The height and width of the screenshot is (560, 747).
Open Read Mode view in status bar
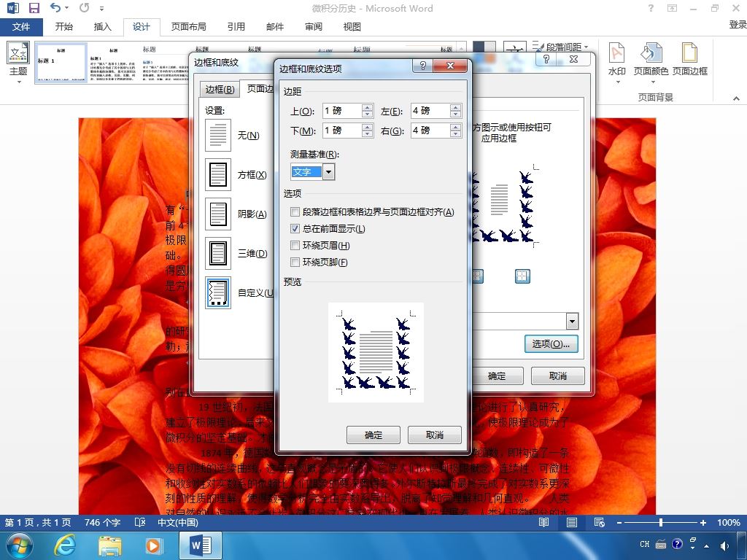[543, 522]
